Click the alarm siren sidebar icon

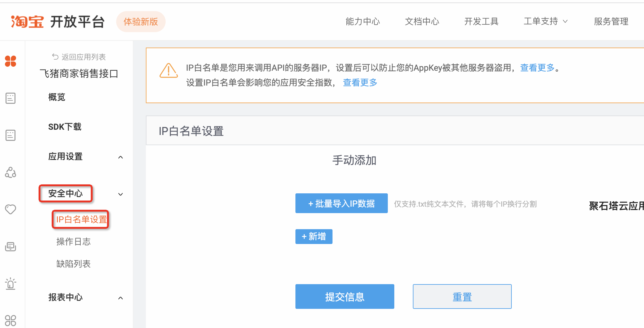pos(11,284)
